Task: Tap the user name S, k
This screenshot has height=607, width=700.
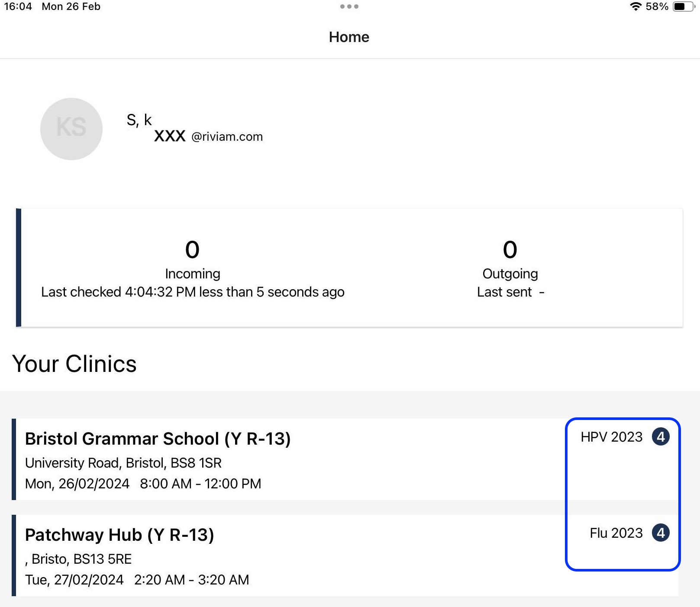Action: (x=139, y=120)
